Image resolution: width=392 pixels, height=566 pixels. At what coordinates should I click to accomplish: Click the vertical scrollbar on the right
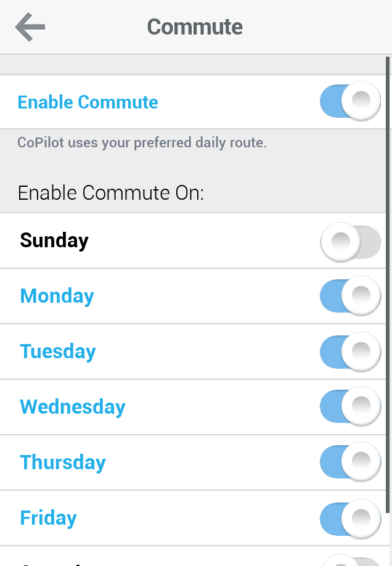click(x=388, y=284)
